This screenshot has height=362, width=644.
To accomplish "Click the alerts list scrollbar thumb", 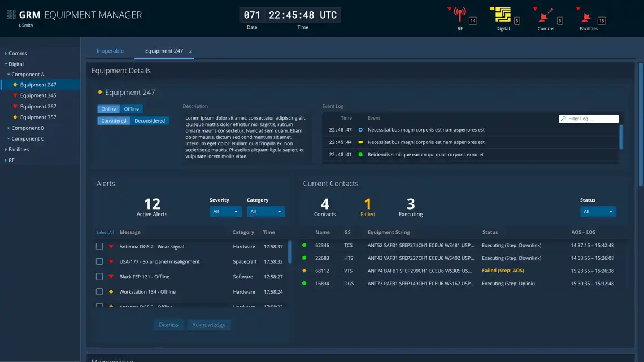I will pyautogui.click(x=290, y=252).
